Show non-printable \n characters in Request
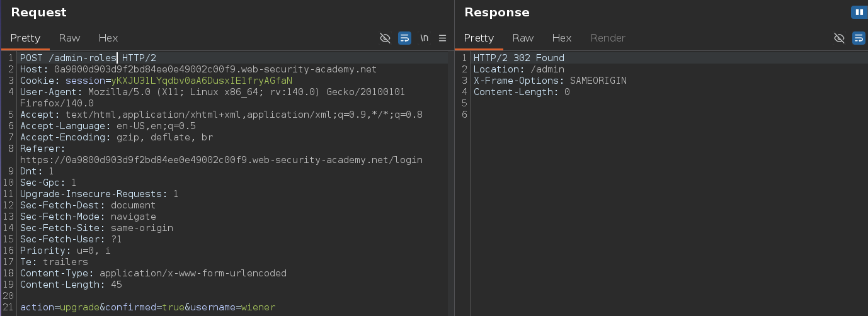This screenshot has width=868, height=316. 424,38
